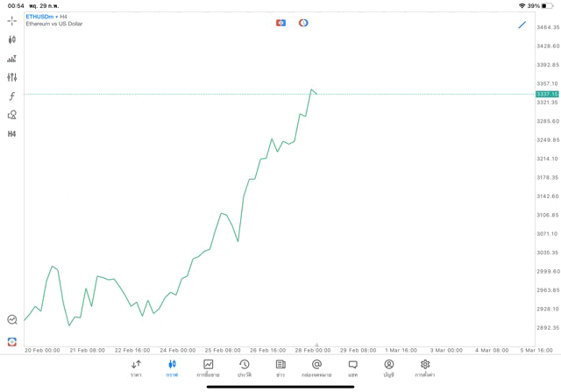The image size is (561, 392).
Task: Tap the chart search magnifier icon
Action: pyautogui.click(x=12, y=320)
